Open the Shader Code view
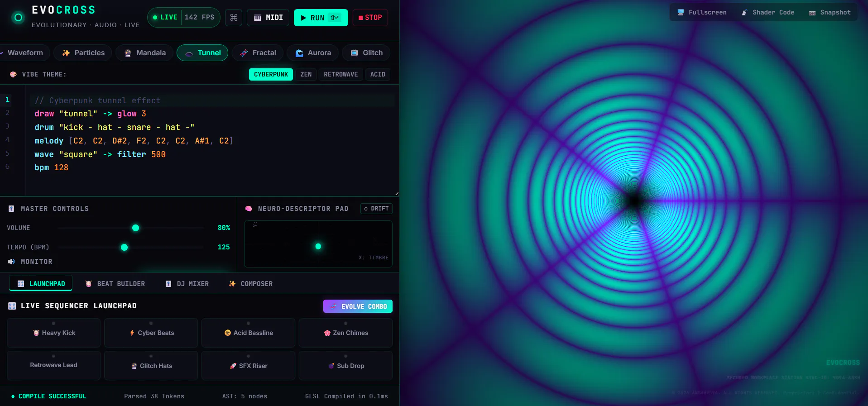This screenshot has height=406, width=868. (x=767, y=13)
